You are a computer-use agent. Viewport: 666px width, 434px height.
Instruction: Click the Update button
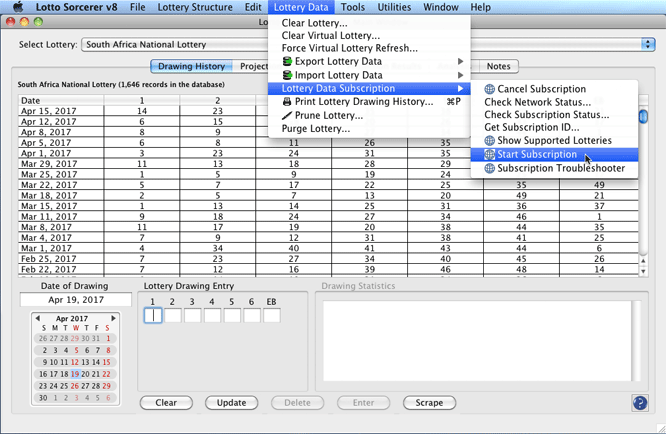point(231,403)
